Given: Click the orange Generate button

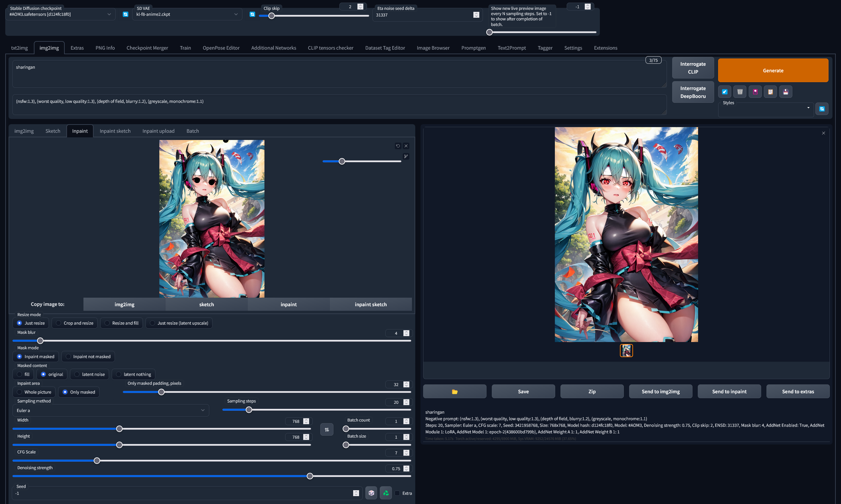Looking at the screenshot, I should [x=773, y=70].
